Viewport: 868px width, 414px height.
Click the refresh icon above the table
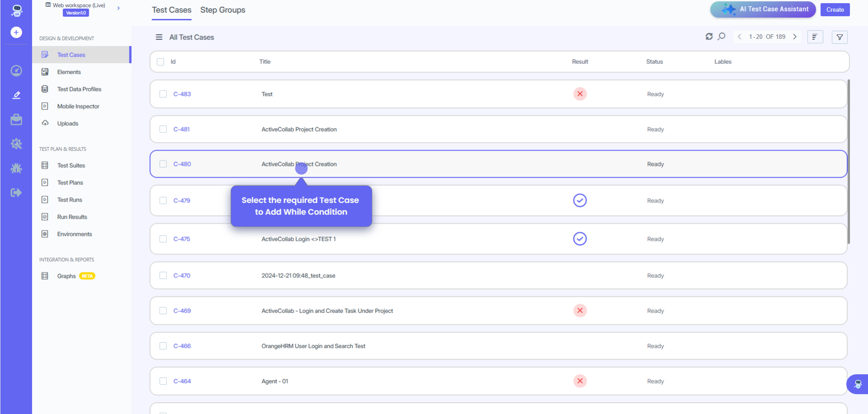click(709, 37)
